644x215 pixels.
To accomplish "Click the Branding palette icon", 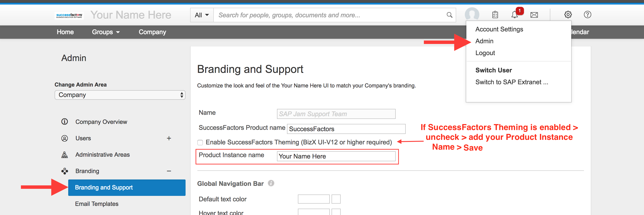I will 65,171.
